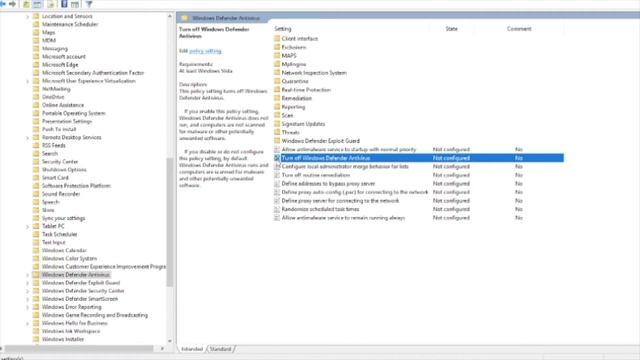
Task: Click the export list toolbar icon
Action: (x=51, y=4)
